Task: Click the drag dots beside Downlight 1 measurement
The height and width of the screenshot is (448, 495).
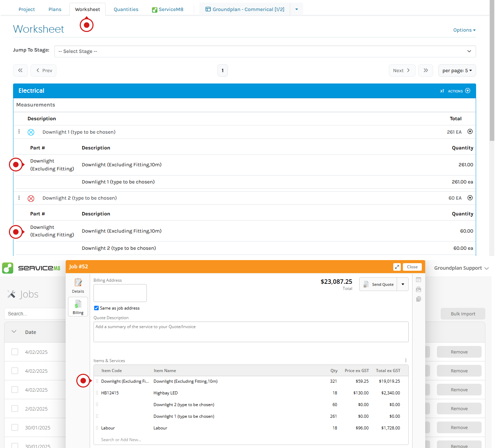Action: coord(19,132)
